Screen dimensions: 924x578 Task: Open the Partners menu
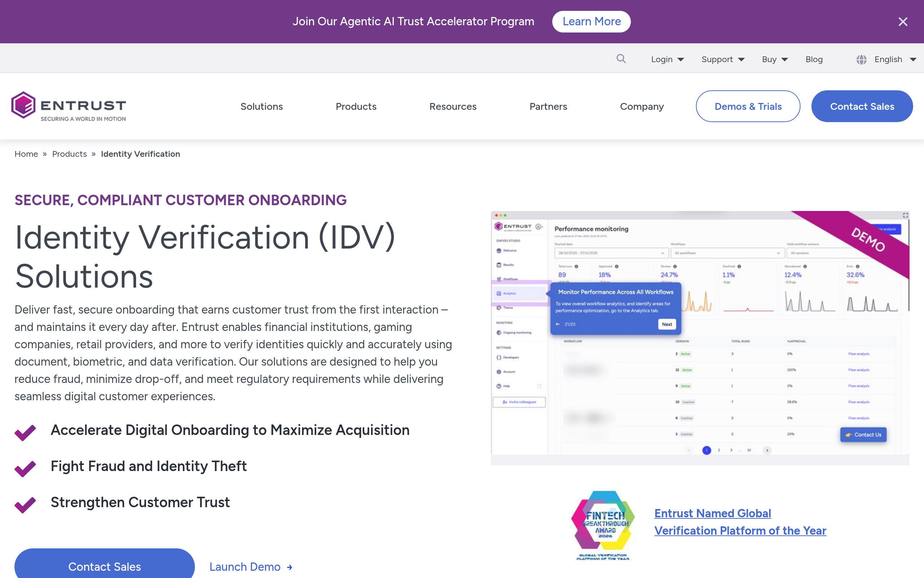point(548,106)
